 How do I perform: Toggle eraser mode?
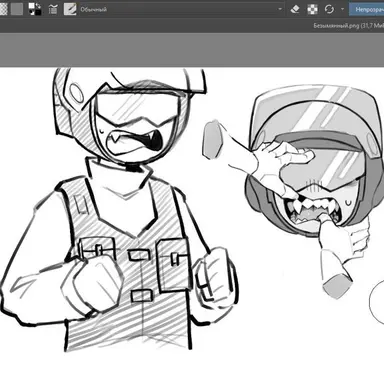point(295,9)
